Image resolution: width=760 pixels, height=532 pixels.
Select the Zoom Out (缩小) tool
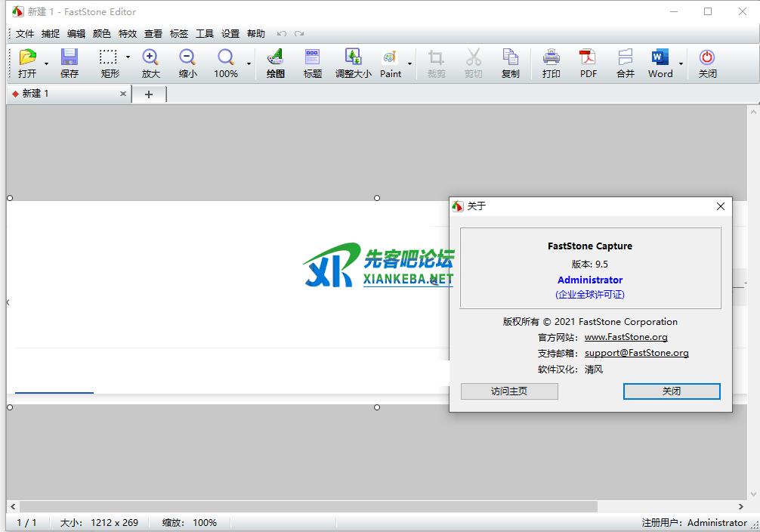(187, 63)
